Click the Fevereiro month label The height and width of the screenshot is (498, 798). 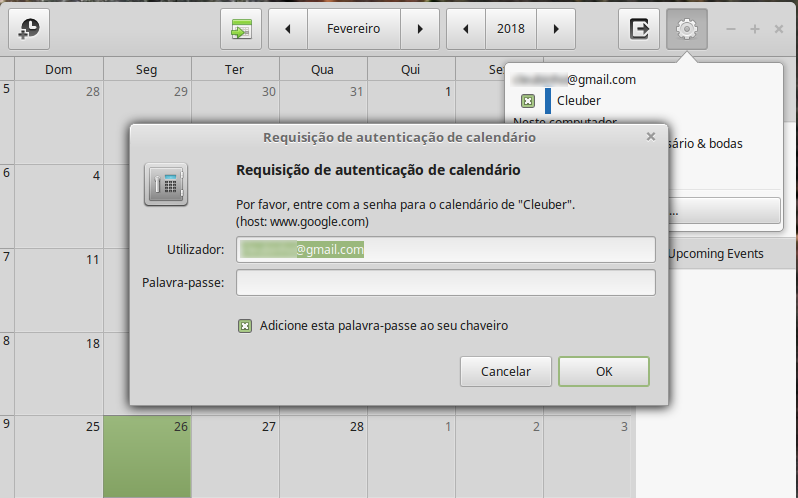coord(353,29)
